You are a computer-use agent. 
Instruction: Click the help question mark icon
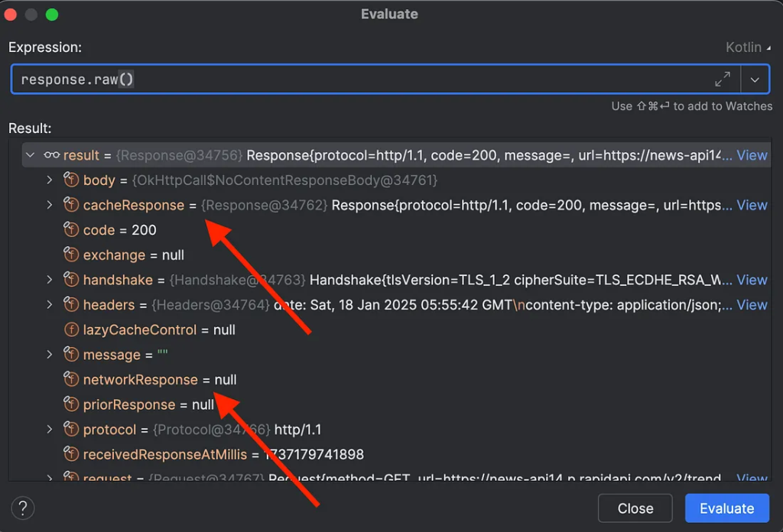pos(24,508)
